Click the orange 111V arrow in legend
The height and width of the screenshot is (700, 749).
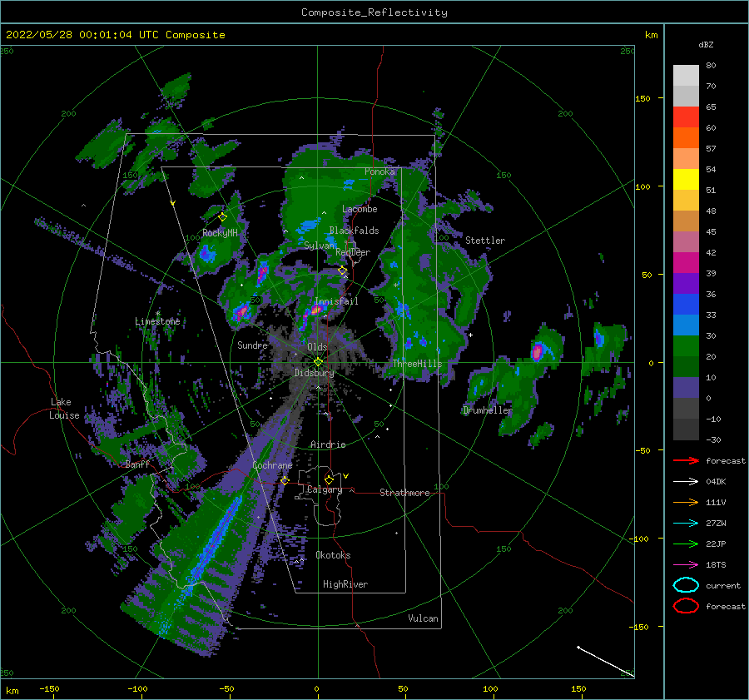click(686, 502)
